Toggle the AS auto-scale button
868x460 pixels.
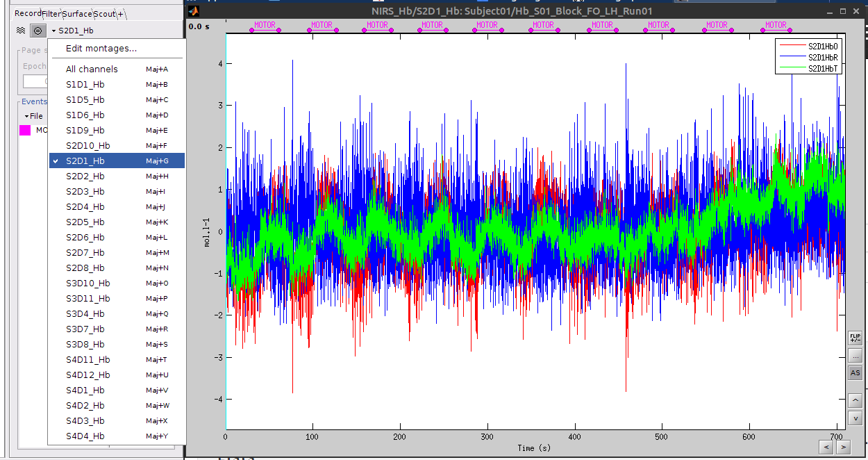pos(856,373)
